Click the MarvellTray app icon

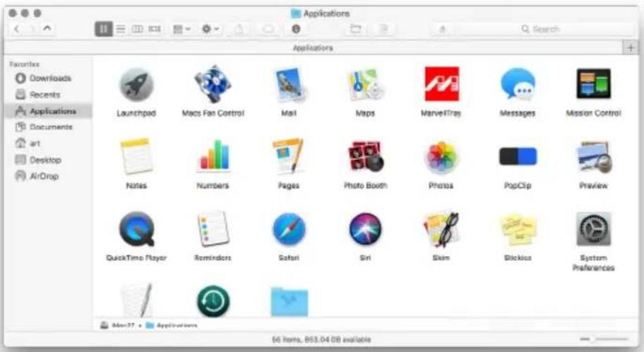coord(441,84)
